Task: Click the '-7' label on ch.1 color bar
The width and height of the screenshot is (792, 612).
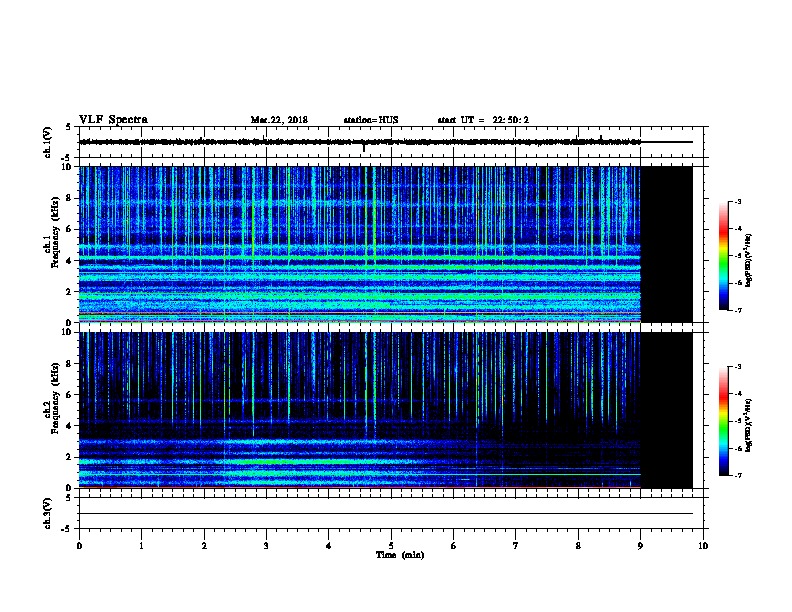Action: [737, 310]
